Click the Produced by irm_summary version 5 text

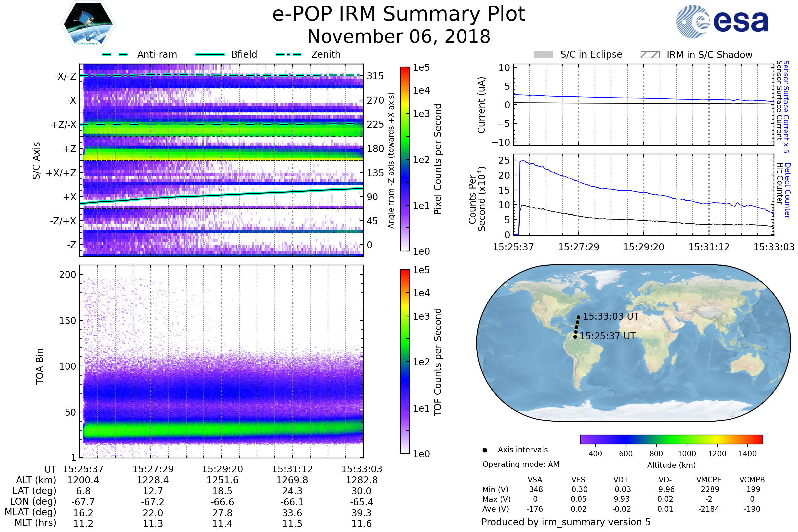[x=566, y=522]
